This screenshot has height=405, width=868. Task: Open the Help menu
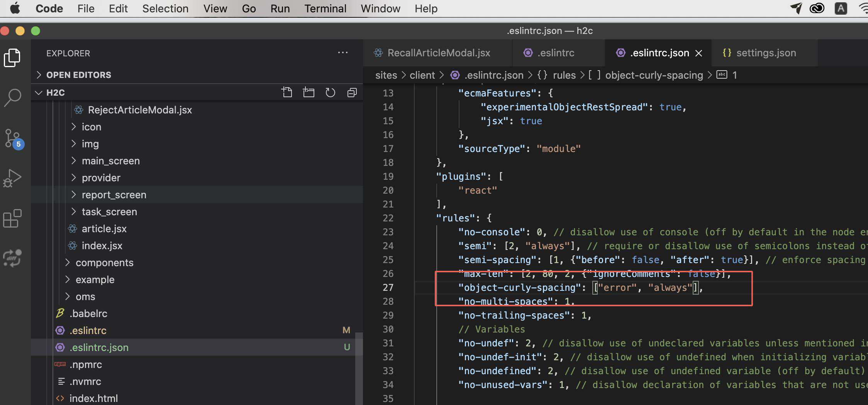426,8
